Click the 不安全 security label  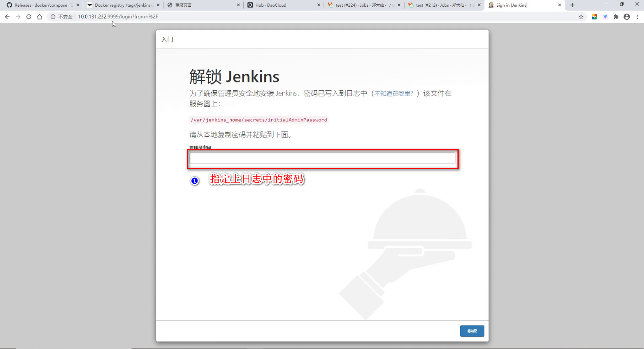coord(65,17)
